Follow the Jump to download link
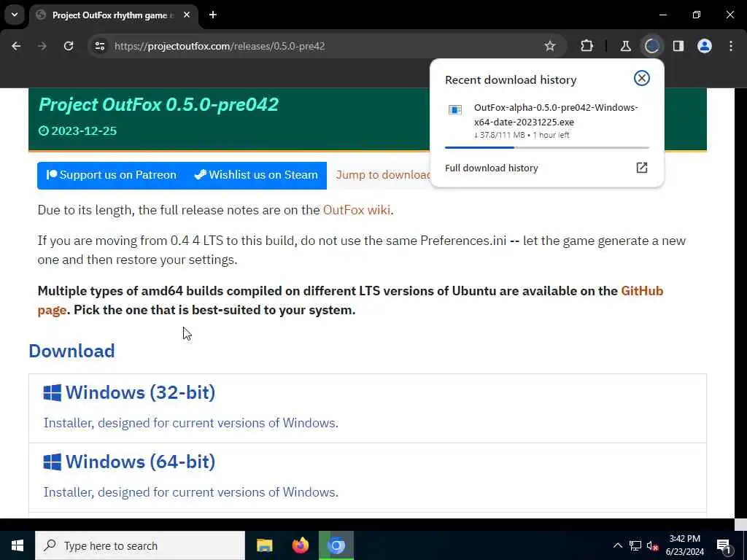This screenshot has width=747, height=560. 383,175
